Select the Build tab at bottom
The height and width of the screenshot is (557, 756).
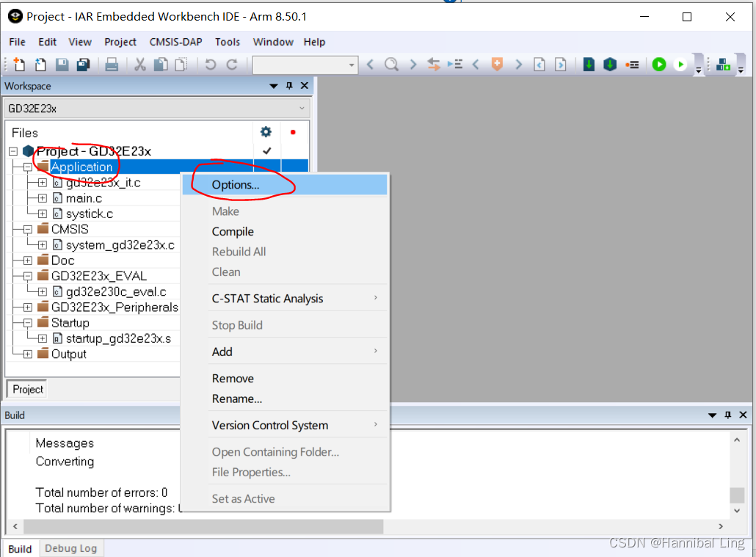click(x=20, y=549)
